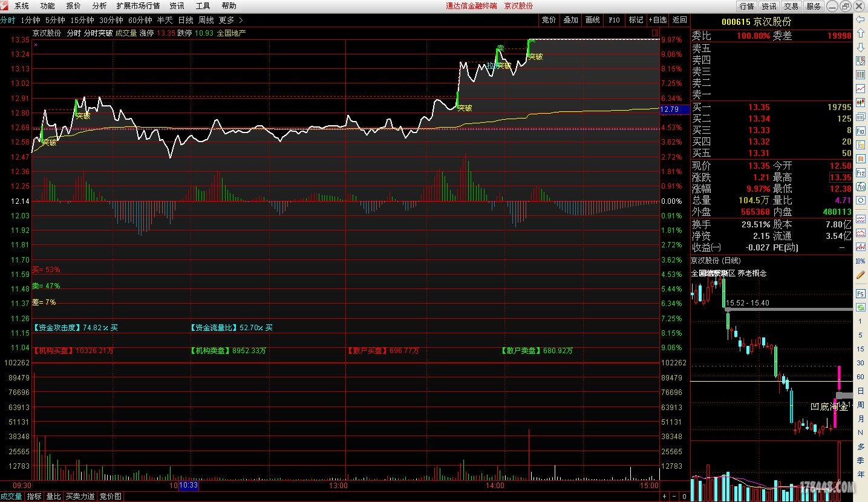Click the circle icon in right sidebar

pos(860,200)
